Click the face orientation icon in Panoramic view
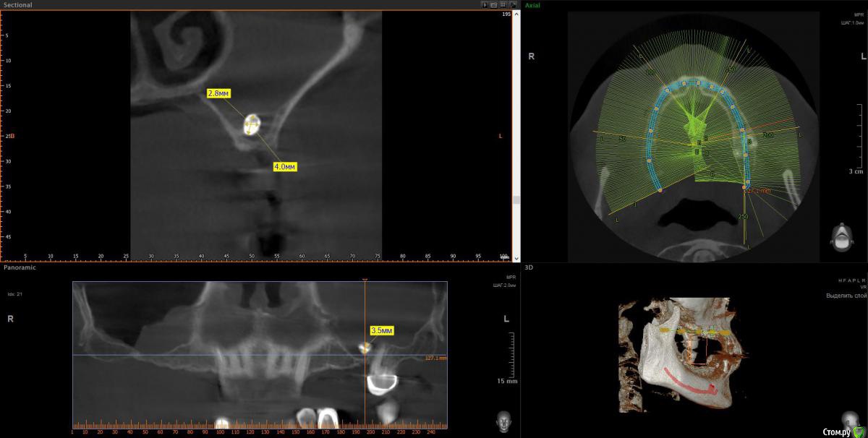This screenshot has height=438, width=868. pyautogui.click(x=503, y=419)
